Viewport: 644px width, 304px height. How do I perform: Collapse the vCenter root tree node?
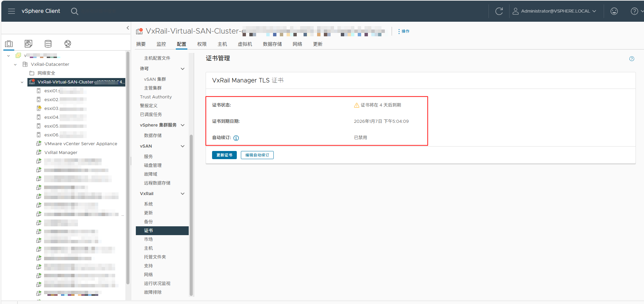(x=8, y=56)
